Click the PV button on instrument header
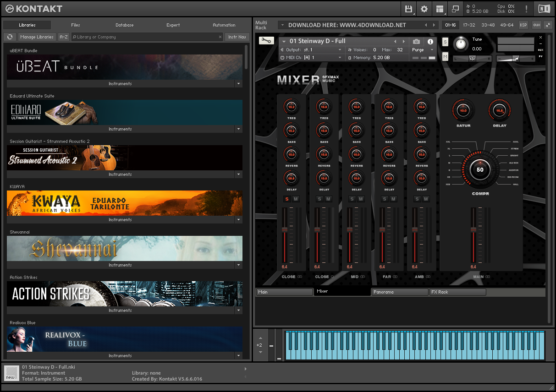This screenshot has height=392, width=556. (x=540, y=56)
